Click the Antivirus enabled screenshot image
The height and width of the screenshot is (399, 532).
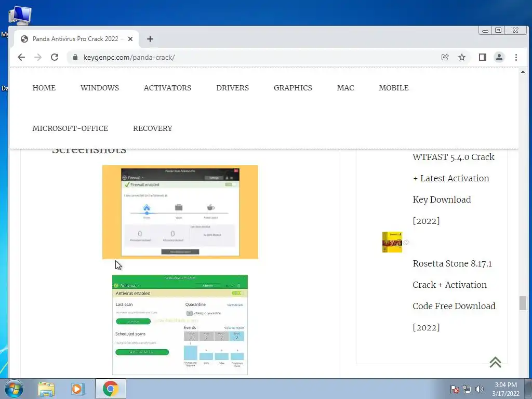180,325
